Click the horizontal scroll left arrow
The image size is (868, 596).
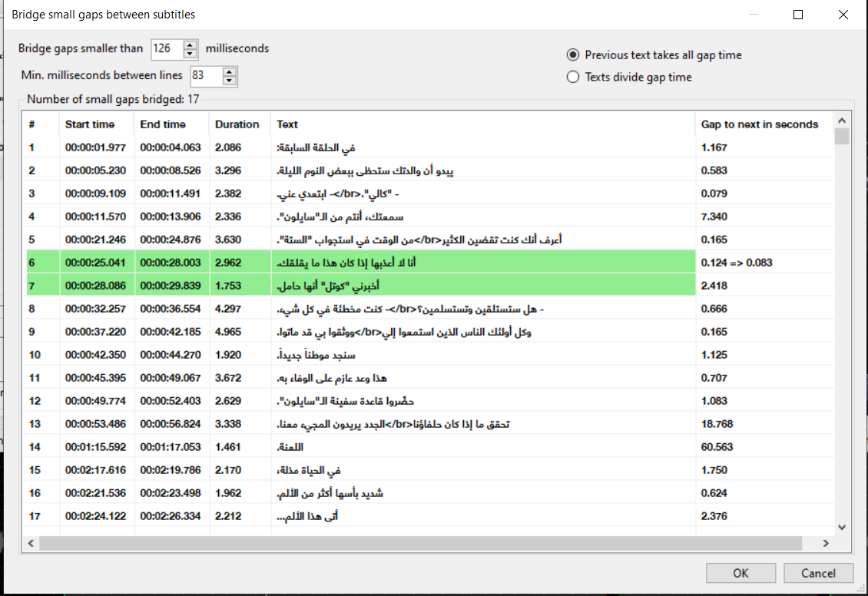31,544
